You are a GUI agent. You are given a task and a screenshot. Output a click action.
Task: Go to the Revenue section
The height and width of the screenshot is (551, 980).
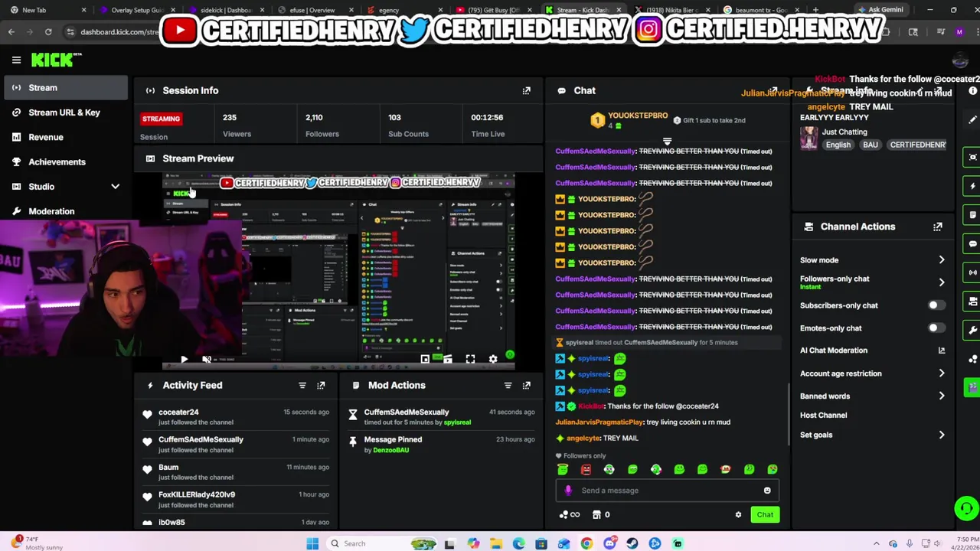pyautogui.click(x=65, y=137)
